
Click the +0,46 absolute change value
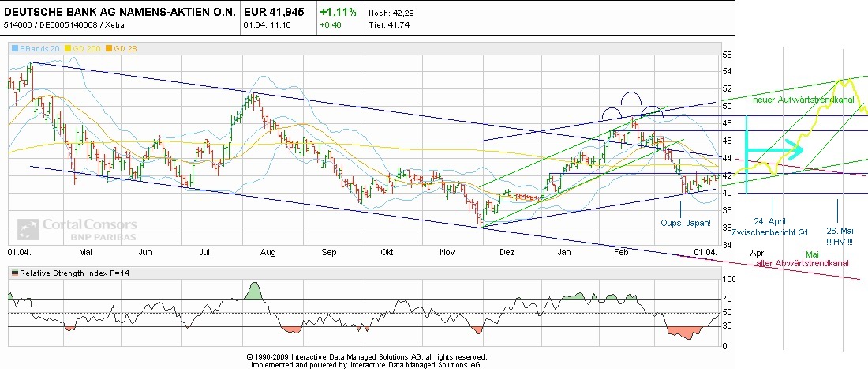click(x=331, y=25)
